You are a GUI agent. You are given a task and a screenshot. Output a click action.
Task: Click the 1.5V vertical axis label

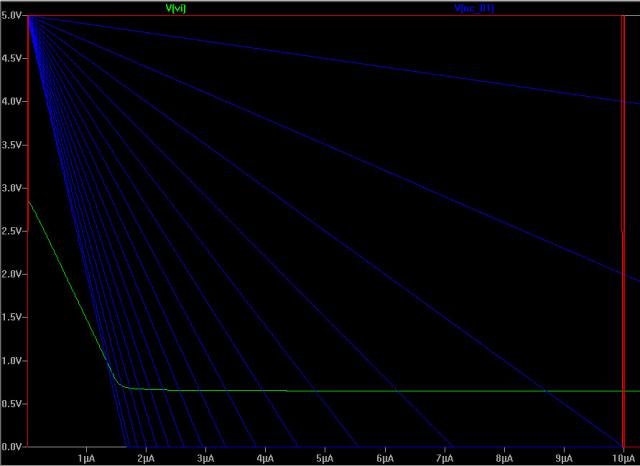[x=12, y=317]
